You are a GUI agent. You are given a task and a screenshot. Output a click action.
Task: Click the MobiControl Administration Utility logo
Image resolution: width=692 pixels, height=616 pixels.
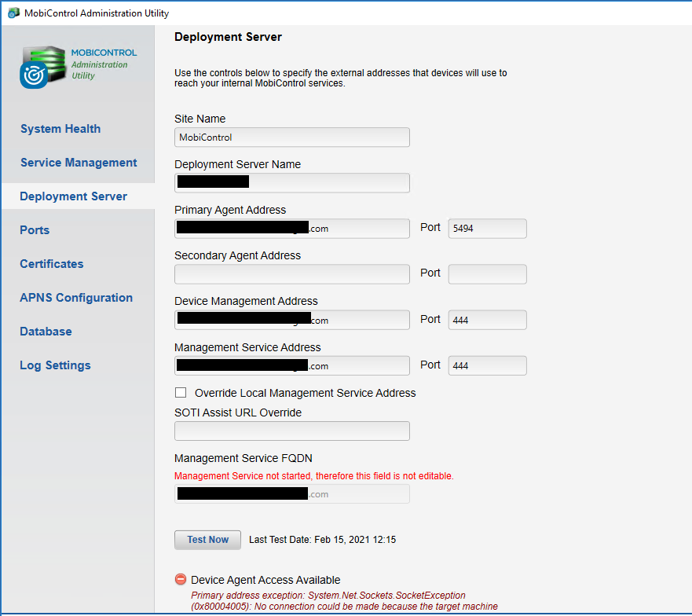(x=77, y=65)
